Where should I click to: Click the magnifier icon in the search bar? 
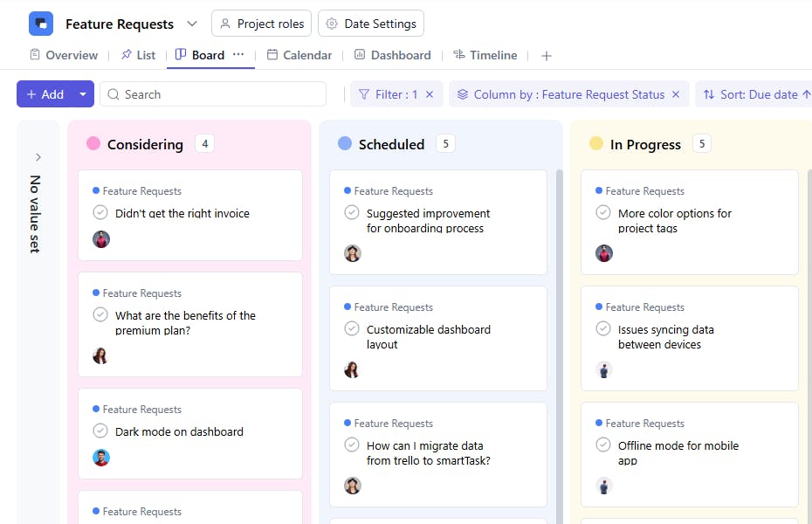point(114,93)
